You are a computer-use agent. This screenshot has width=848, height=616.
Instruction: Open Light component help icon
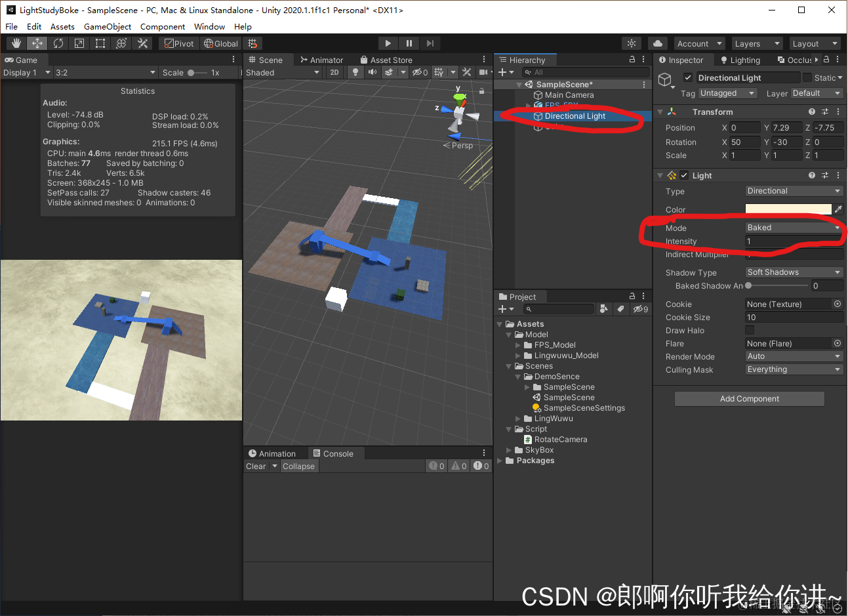tap(812, 175)
